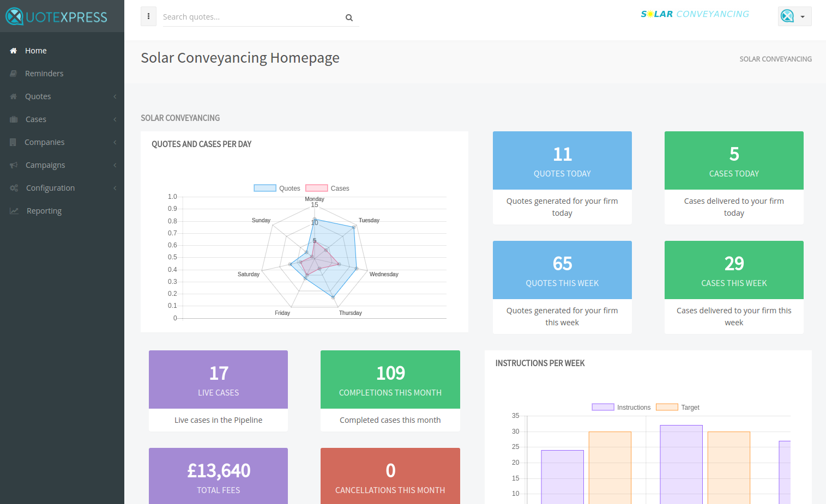
Task: Open the Total Fees card
Action: tap(218, 476)
